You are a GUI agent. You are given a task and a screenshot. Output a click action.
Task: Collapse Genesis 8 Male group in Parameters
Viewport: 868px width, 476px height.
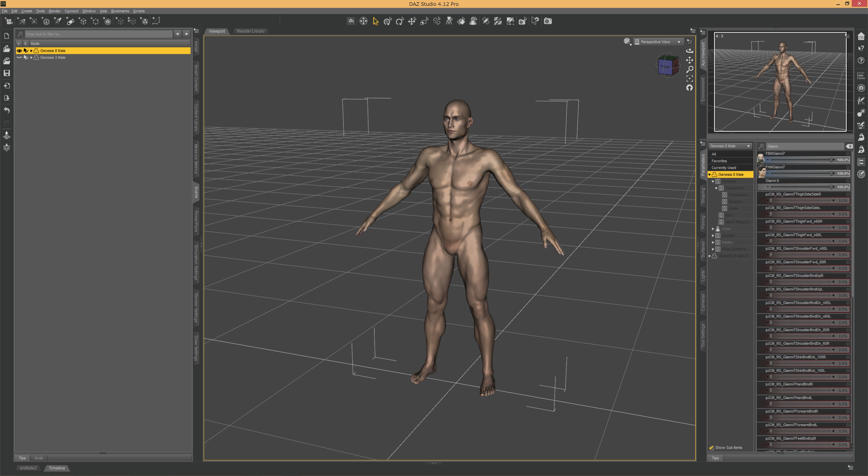coord(710,175)
